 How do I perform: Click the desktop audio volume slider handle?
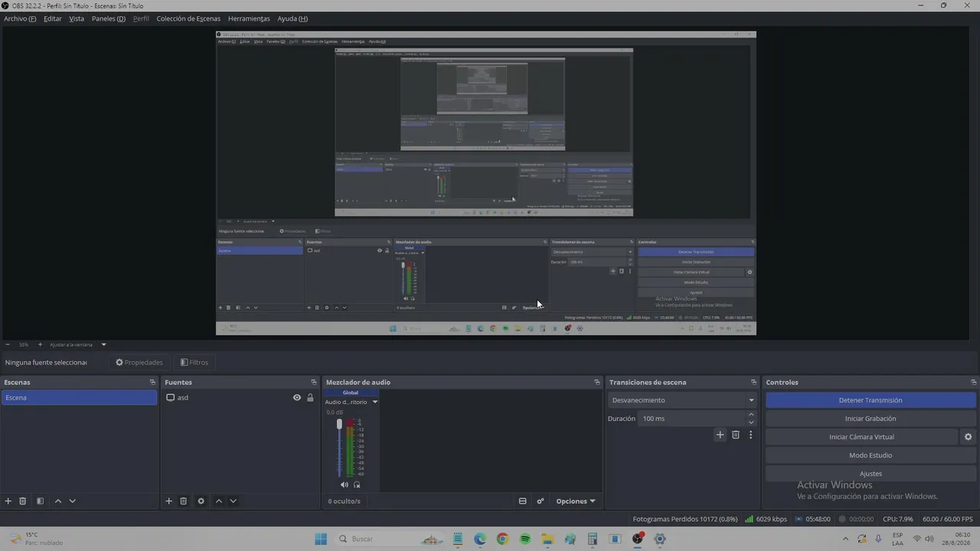[339, 424]
